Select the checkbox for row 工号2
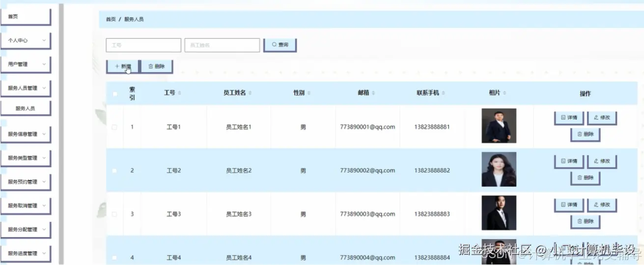Image resolution: width=644 pixels, height=265 pixels. [x=114, y=171]
